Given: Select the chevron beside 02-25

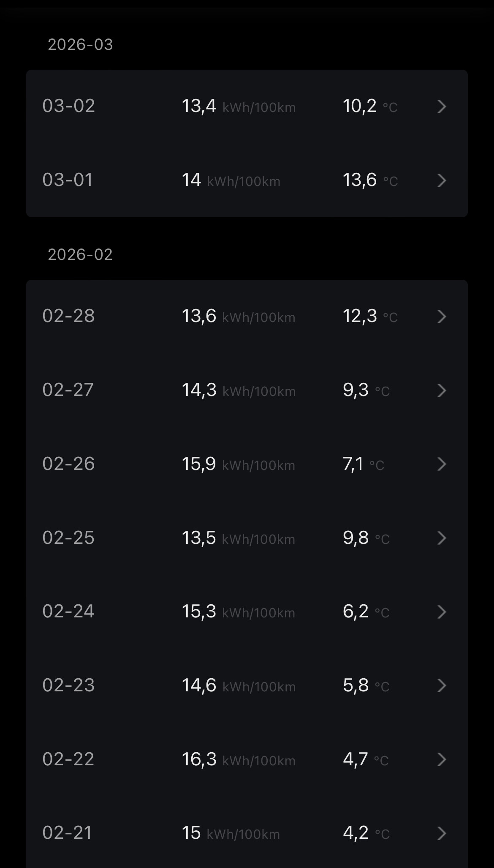Looking at the screenshot, I should tap(442, 538).
